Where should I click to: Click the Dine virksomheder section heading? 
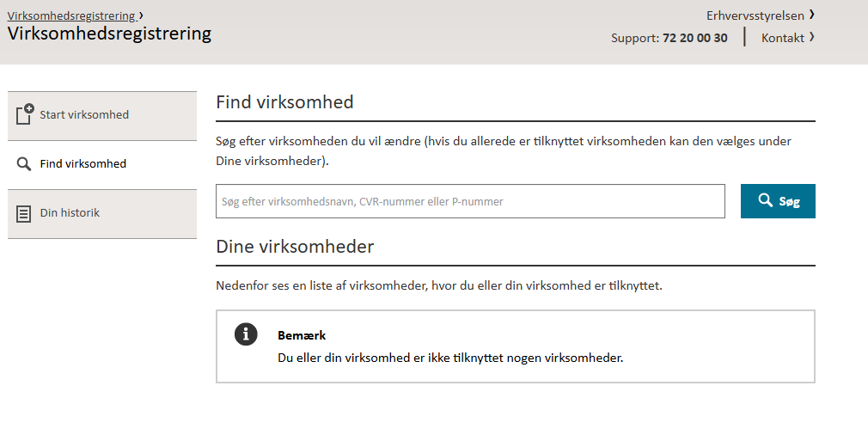(295, 247)
